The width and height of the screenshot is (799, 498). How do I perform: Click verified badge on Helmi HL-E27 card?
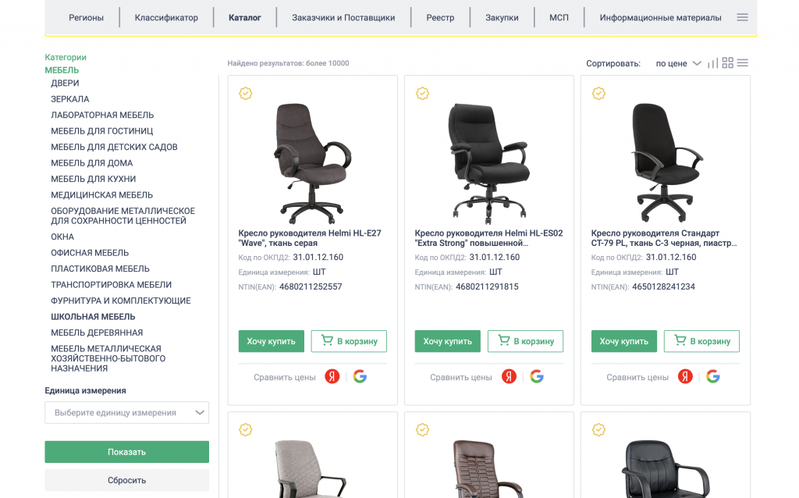pyautogui.click(x=246, y=93)
